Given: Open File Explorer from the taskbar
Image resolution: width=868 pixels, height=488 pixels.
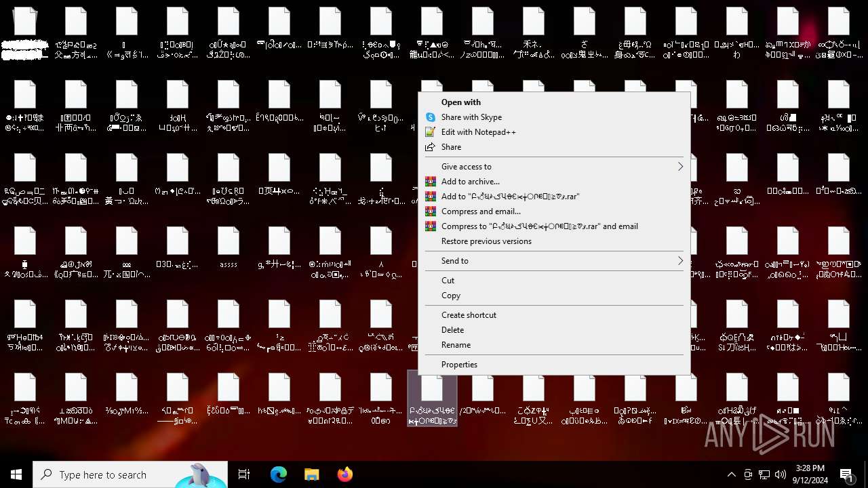Looking at the screenshot, I should tap(311, 474).
